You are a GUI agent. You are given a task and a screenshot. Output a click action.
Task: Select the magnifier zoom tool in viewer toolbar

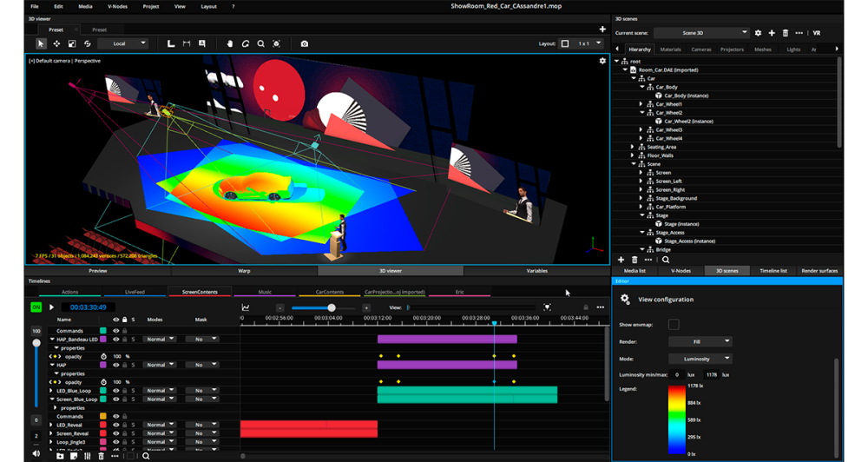point(260,43)
